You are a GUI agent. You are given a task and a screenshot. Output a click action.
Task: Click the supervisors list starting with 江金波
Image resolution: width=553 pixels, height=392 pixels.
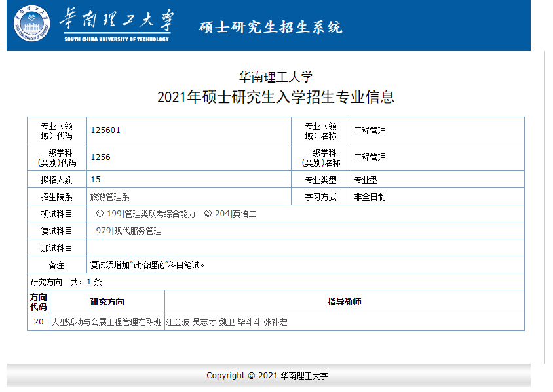pyautogui.click(x=227, y=322)
